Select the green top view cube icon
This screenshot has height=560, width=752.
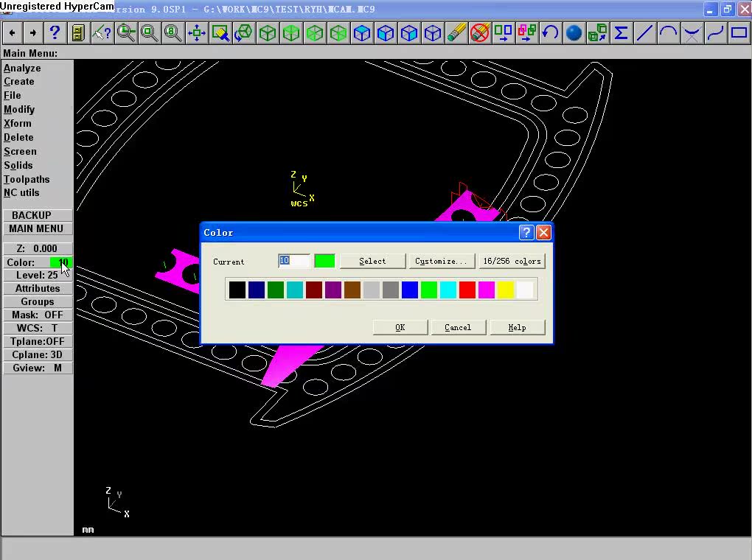click(291, 33)
